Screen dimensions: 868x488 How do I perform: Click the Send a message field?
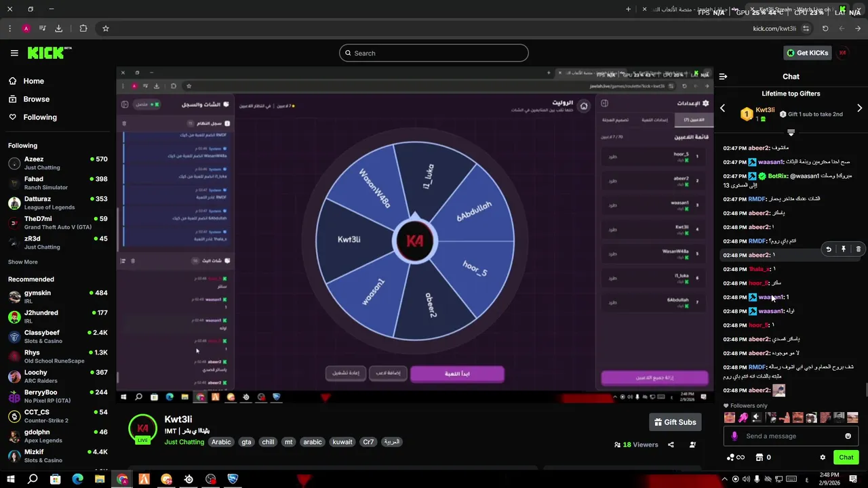[x=791, y=436]
